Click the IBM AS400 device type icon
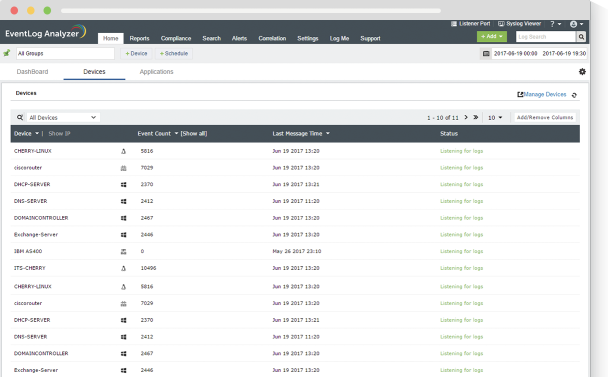This screenshot has height=377, width=608. tap(123, 252)
